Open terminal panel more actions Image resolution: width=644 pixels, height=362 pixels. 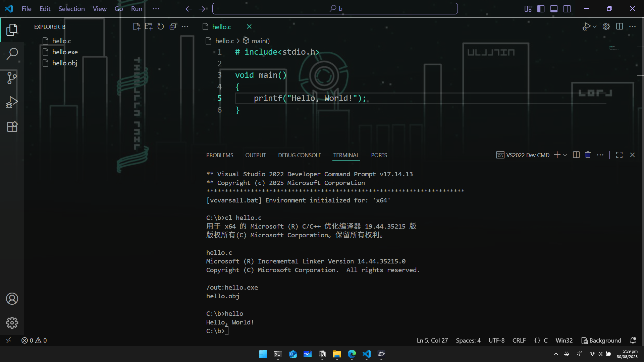pos(600,155)
